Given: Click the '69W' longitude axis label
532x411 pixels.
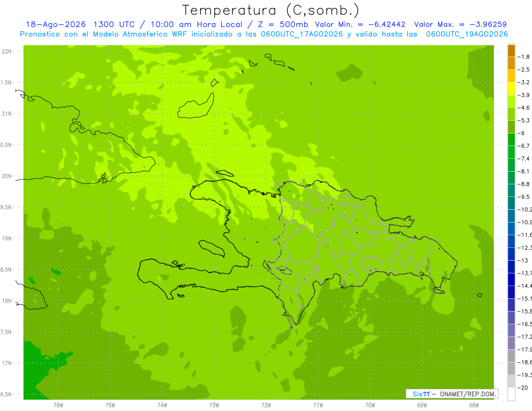Looking at the screenshot, I should [422, 405].
